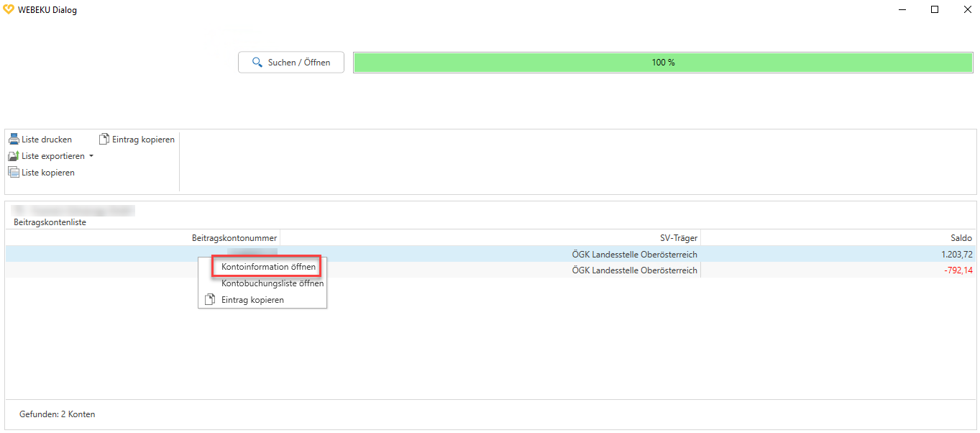Click the Liste exportieren export icon

tap(14, 156)
